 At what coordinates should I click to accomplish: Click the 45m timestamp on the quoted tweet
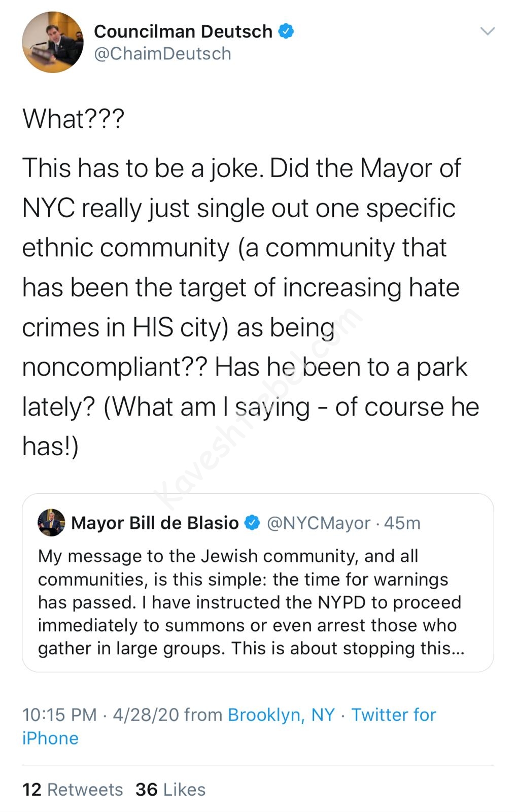click(x=402, y=523)
